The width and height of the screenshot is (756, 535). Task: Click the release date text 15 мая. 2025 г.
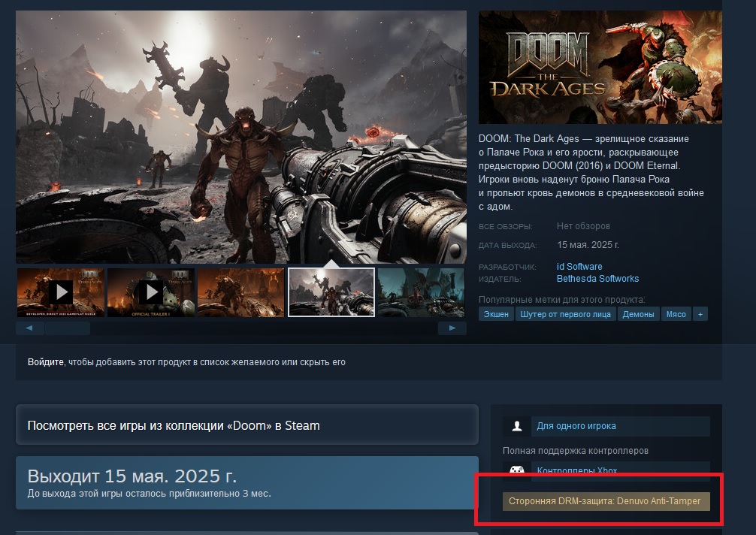[x=588, y=245]
